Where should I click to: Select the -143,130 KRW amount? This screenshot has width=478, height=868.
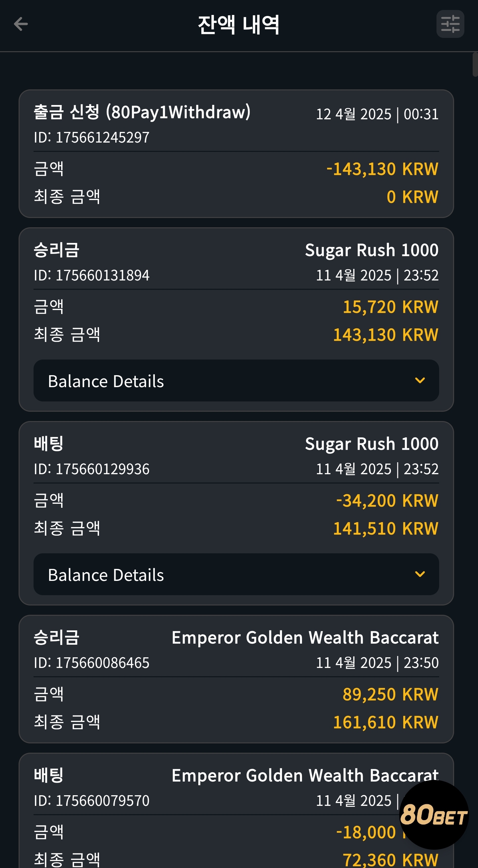point(382,169)
